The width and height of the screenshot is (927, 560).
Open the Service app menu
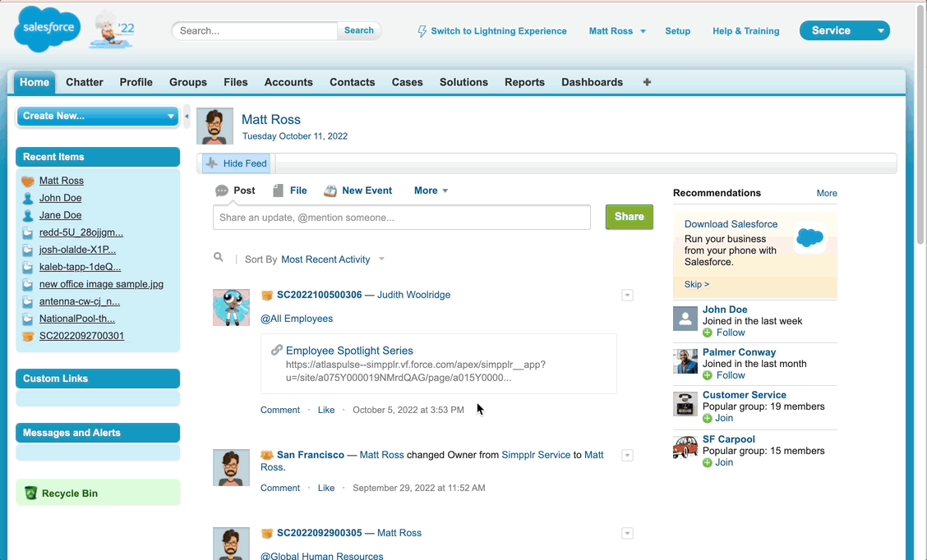[x=844, y=30]
